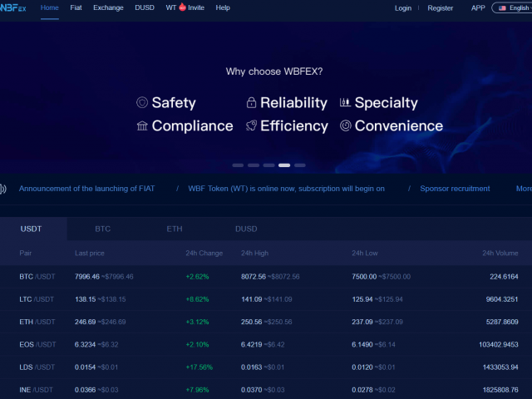Screen dimensions: 532x399
Task: Click the Efficiency rocket icon
Action: pos(251,126)
